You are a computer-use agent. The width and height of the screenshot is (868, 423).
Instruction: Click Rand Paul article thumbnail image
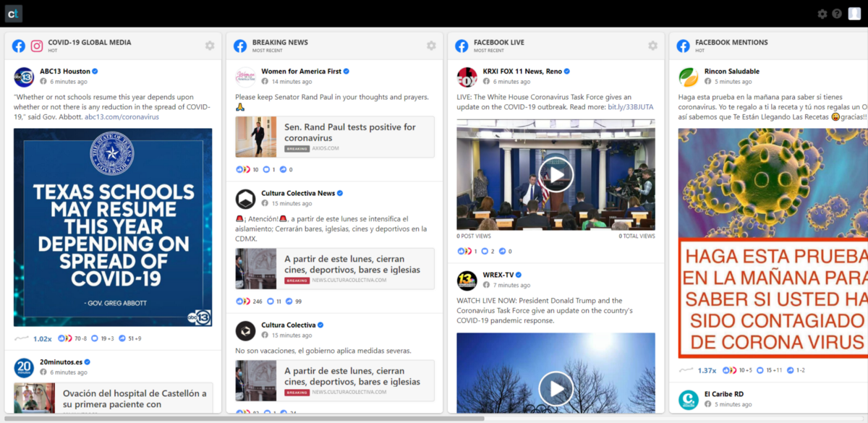pyautogui.click(x=256, y=137)
